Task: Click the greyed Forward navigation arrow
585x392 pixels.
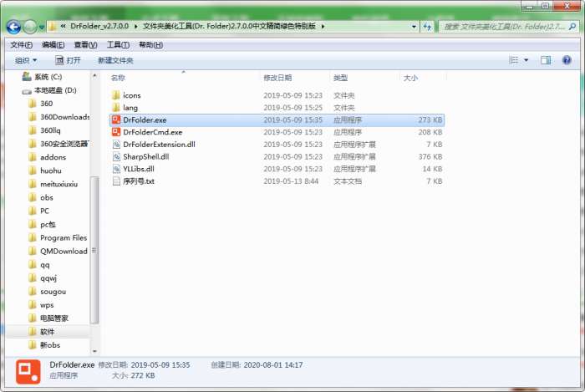Action: click(x=30, y=27)
